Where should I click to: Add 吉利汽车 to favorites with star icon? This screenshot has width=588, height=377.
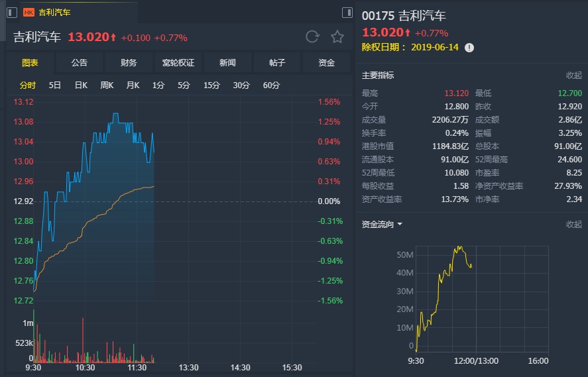pos(337,37)
